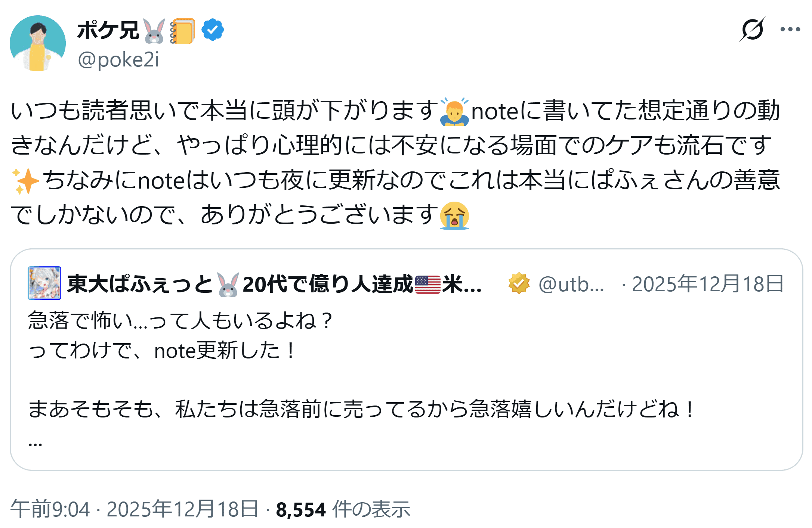Click the bowing person emoji in post
812x528 pixels.
pos(454,112)
